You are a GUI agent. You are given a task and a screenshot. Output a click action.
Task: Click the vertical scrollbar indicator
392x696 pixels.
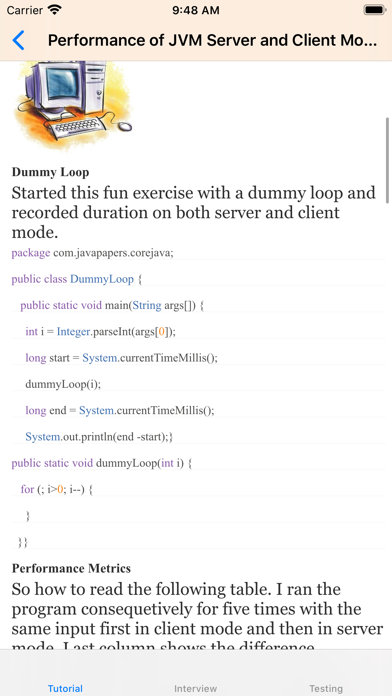point(388,160)
